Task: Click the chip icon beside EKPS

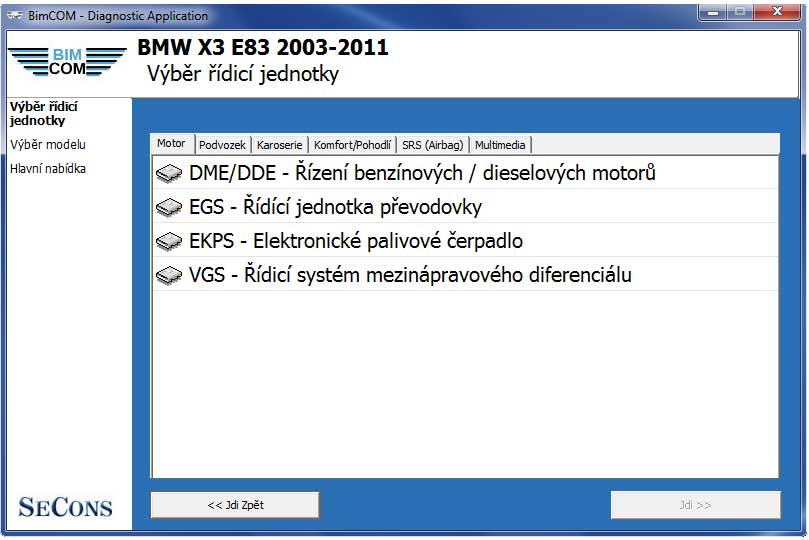Action: click(169, 241)
